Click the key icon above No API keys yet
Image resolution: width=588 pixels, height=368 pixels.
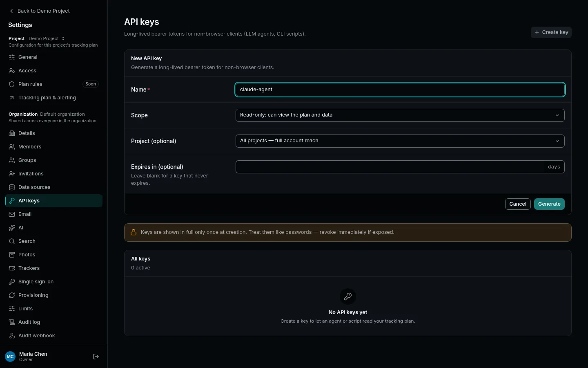pos(348,296)
